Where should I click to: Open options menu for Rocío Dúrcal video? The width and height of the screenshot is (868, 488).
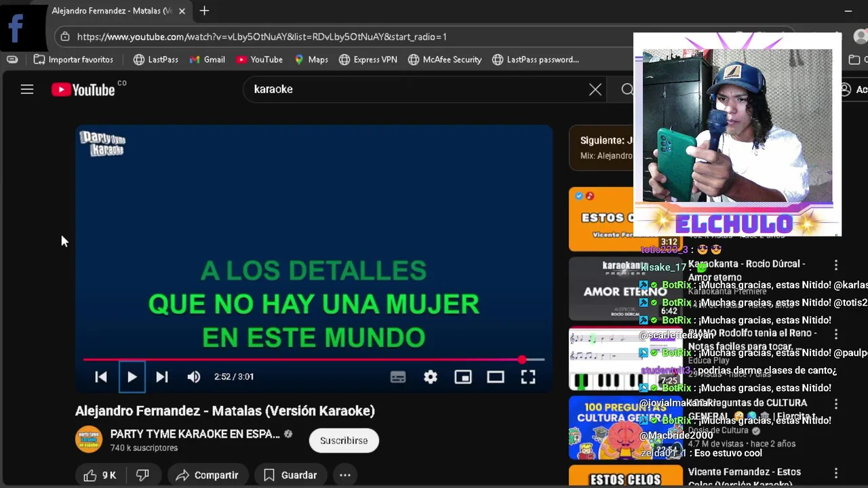tap(836, 265)
